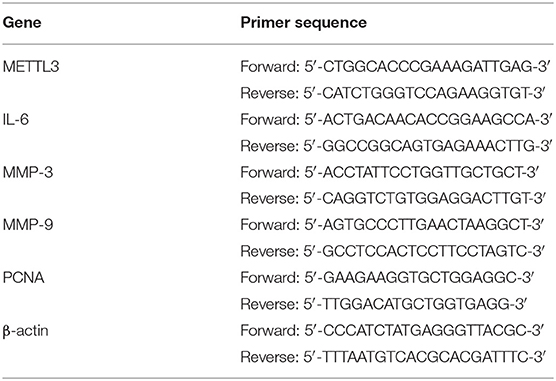Click the IL-6 reverse primer GGCCGGCAGTGAGAAACTTG

(396, 146)
